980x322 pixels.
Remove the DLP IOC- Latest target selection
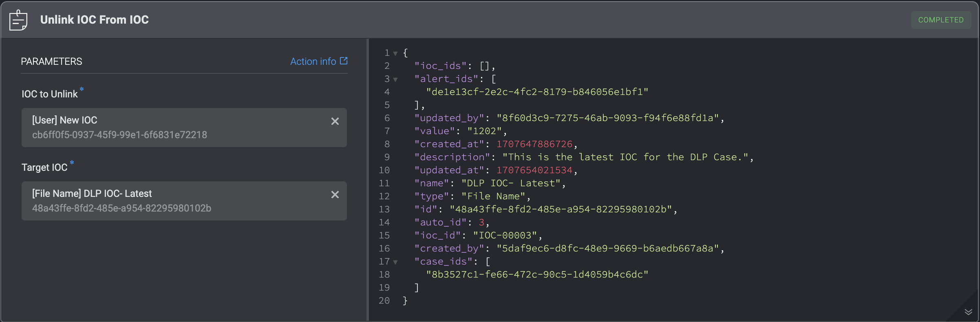[x=335, y=194]
